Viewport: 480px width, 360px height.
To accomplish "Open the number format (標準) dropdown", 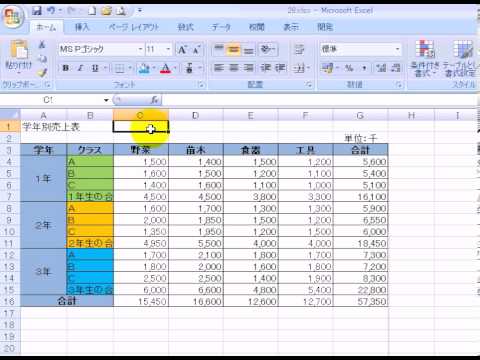I will click(x=397, y=50).
